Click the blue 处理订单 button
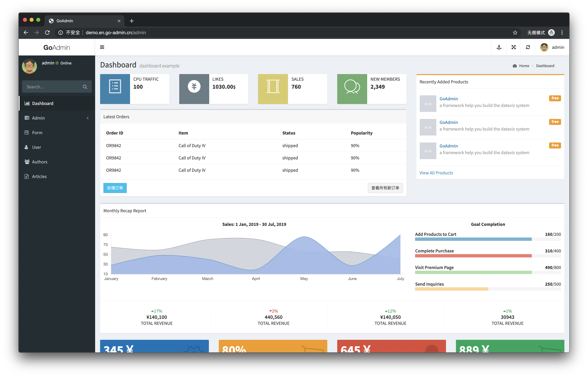 point(115,188)
